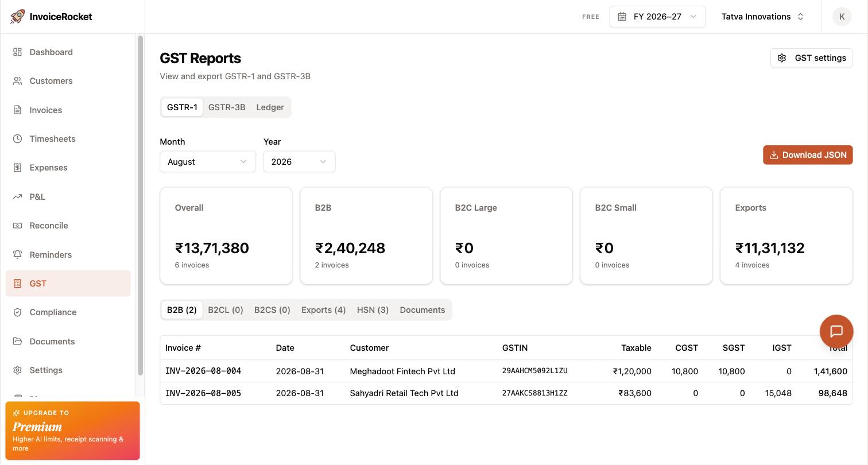Click the calendar icon beside FY 2026–27
Viewport: 868px width, 465px height.
pos(622,17)
